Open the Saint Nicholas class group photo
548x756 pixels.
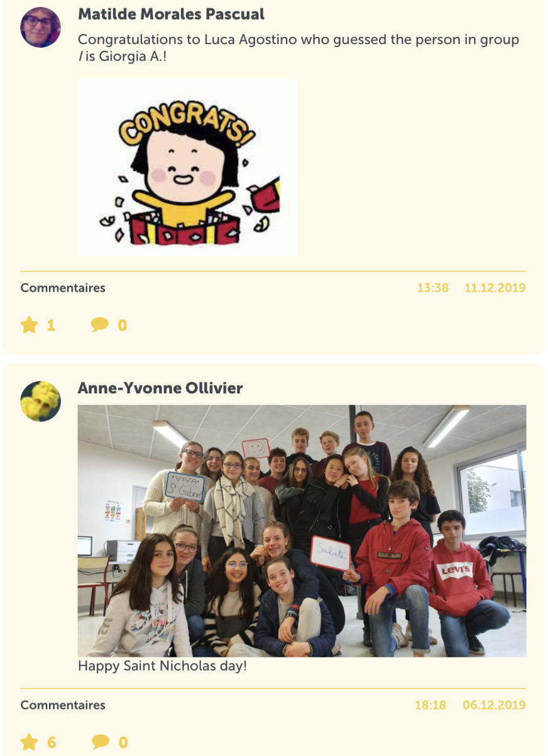302,530
